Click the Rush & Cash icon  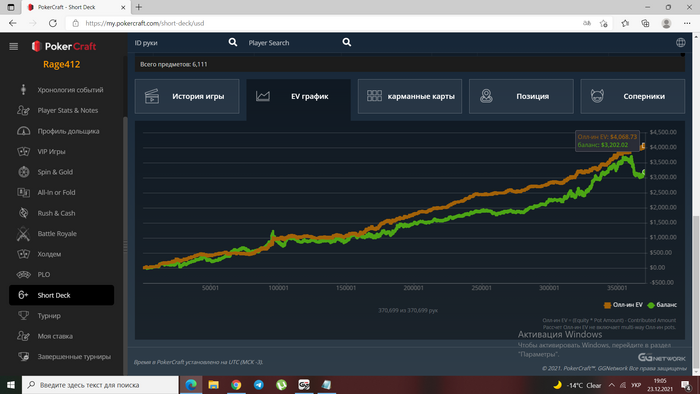23,213
